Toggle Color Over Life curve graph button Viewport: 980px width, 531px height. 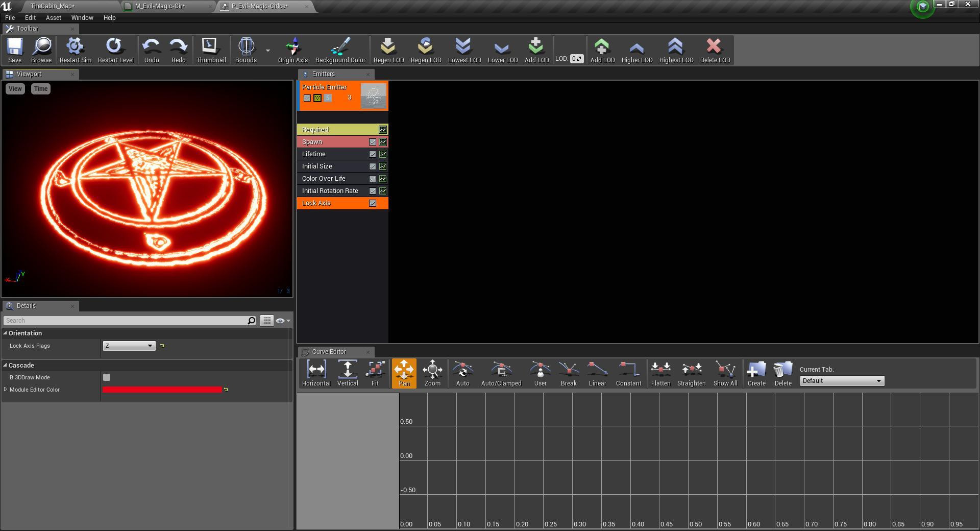383,179
